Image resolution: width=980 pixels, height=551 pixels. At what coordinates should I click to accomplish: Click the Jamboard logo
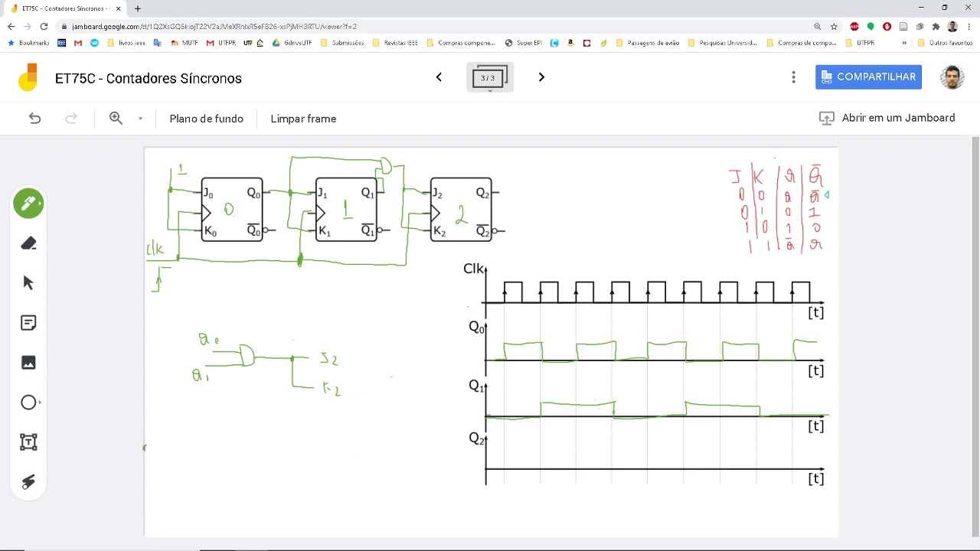coord(28,77)
